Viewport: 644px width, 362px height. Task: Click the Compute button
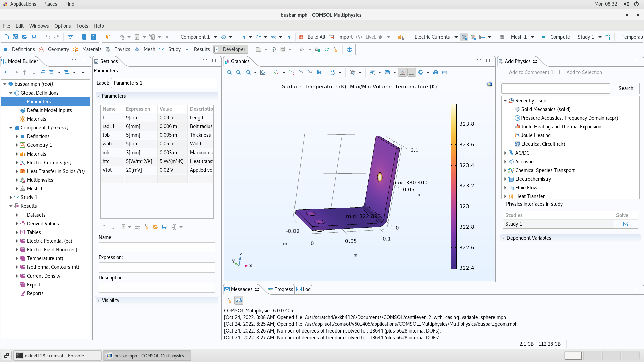[x=556, y=37]
